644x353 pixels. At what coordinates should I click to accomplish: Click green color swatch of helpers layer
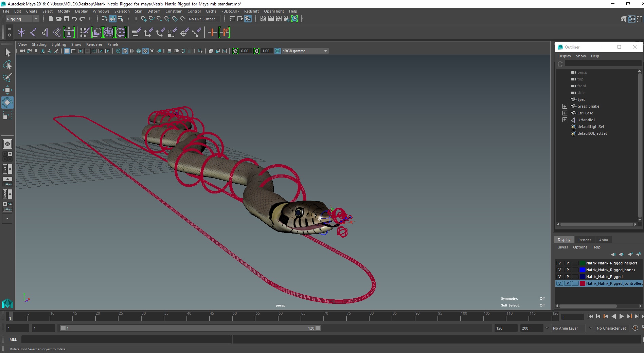583,263
